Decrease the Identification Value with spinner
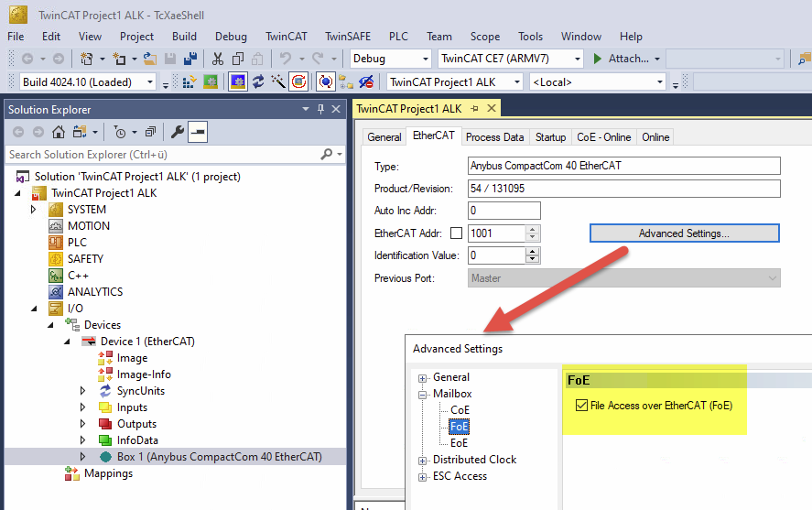Screen dimensions: 812x510 pyautogui.click(x=533, y=259)
